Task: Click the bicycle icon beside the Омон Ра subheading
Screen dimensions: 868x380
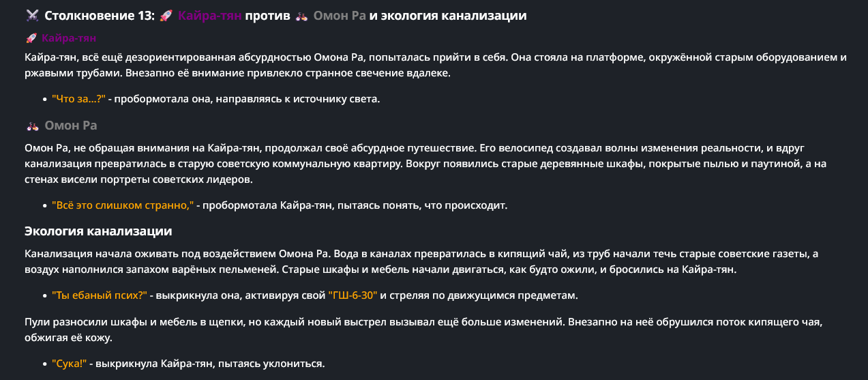Action: (32, 126)
